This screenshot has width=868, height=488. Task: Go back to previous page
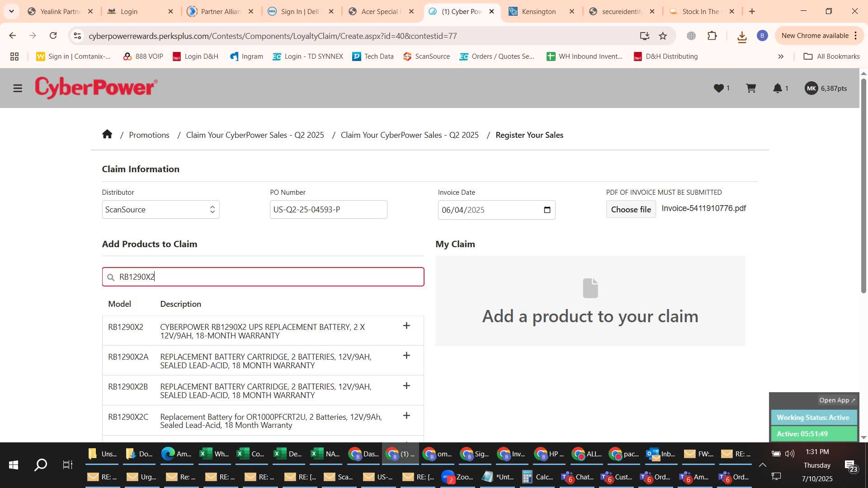pos(13,36)
